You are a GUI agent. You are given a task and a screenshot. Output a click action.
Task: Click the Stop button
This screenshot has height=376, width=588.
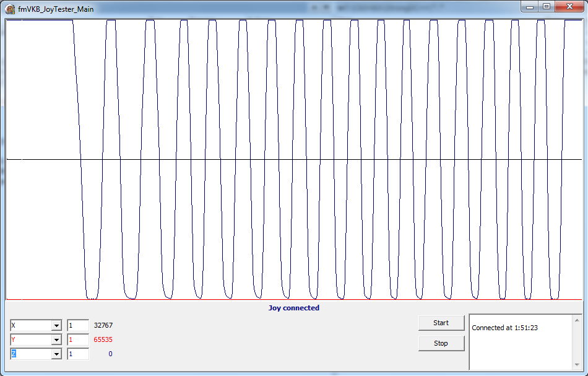(x=441, y=343)
